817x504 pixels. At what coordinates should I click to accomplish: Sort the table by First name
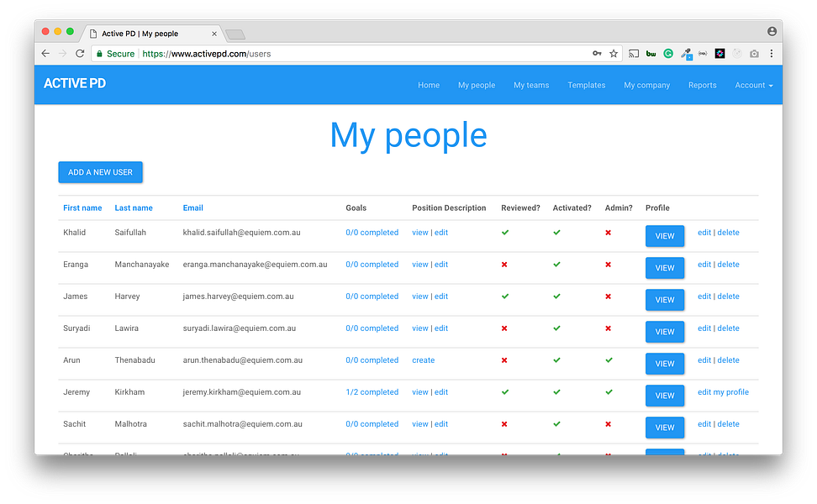82,207
